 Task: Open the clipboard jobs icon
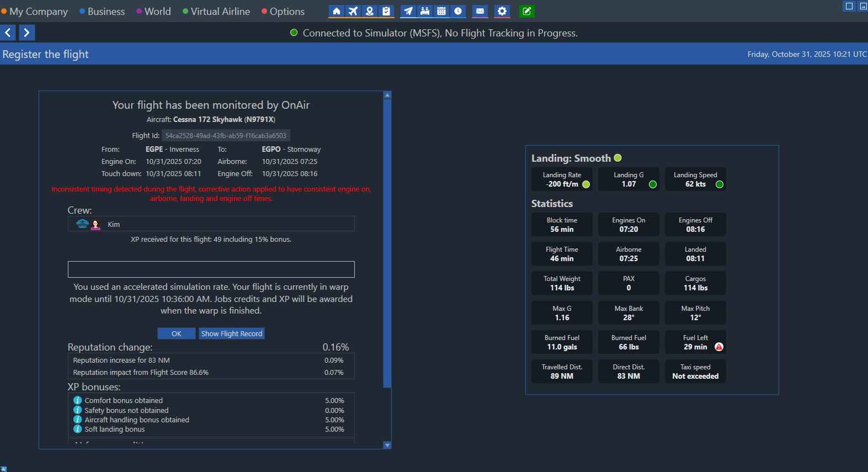coord(386,11)
